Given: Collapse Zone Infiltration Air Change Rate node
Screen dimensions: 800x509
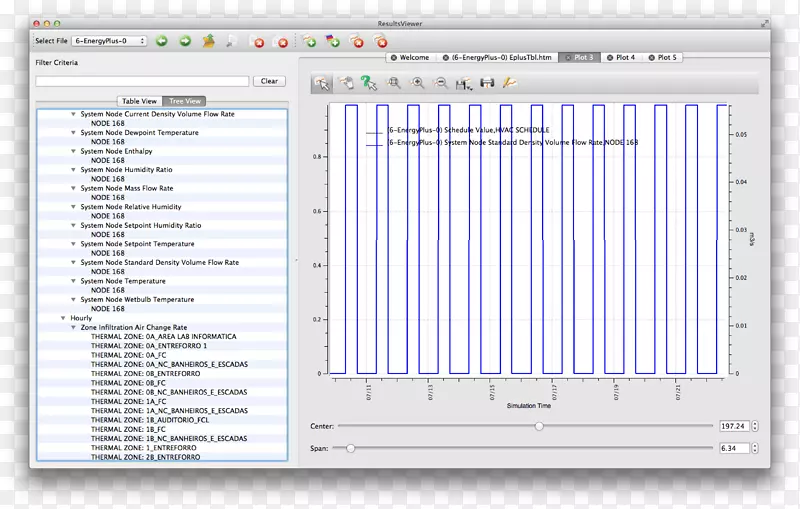Looking at the screenshot, I should pyautogui.click(x=73, y=327).
